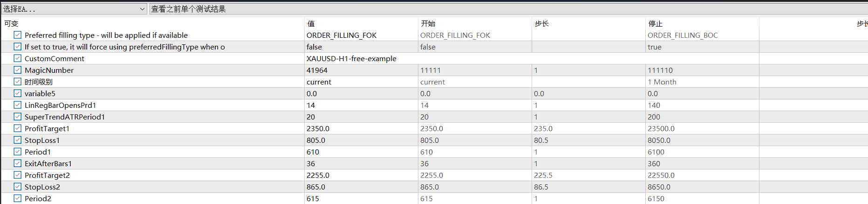868x204 pixels.
Task: Disable the 时间级别 parameter checkbox
Action: (18, 82)
